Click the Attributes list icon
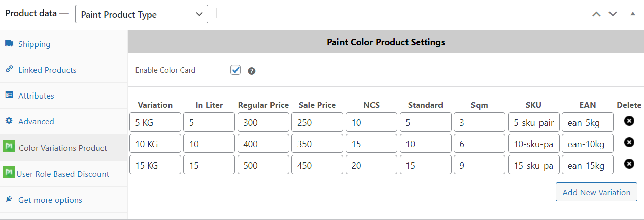 point(9,95)
